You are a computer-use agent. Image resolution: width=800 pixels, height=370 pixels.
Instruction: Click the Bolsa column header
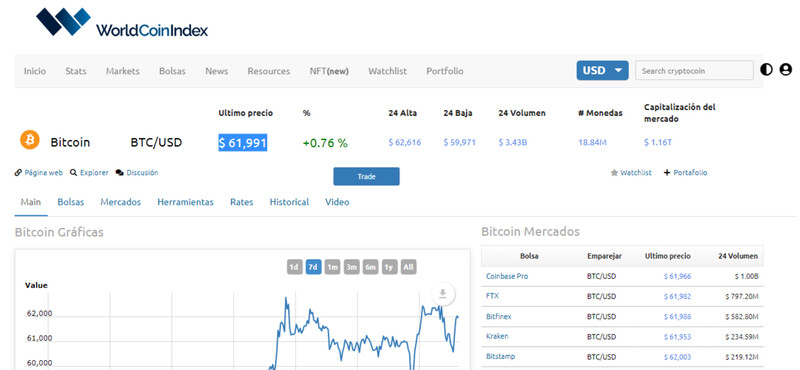[529, 256]
